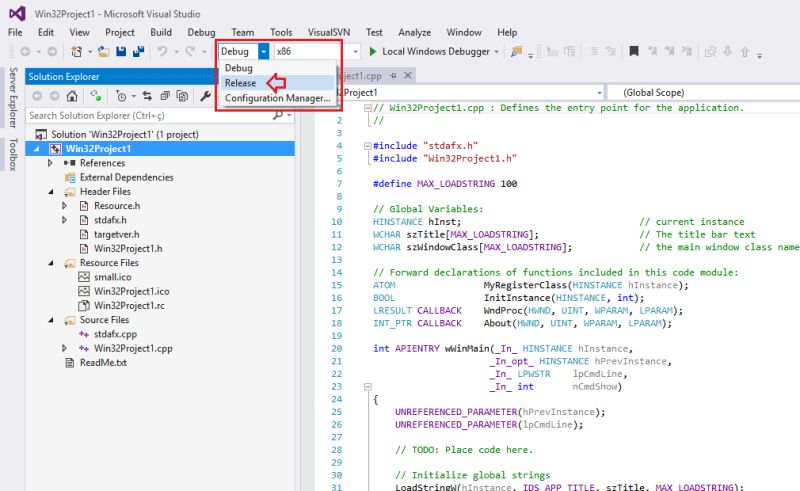Select Win32Project1.rc resource file

129,306
